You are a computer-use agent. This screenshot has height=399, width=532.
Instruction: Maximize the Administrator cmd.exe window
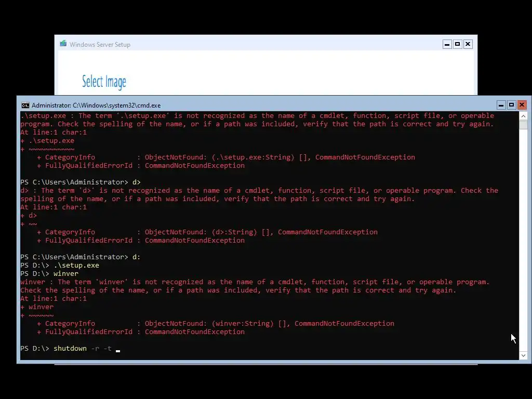coord(511,105)
